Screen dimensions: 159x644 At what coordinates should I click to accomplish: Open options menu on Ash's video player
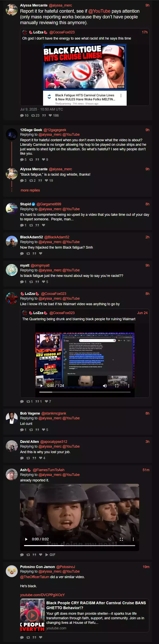pyautogui.click(x=133, y=539)
